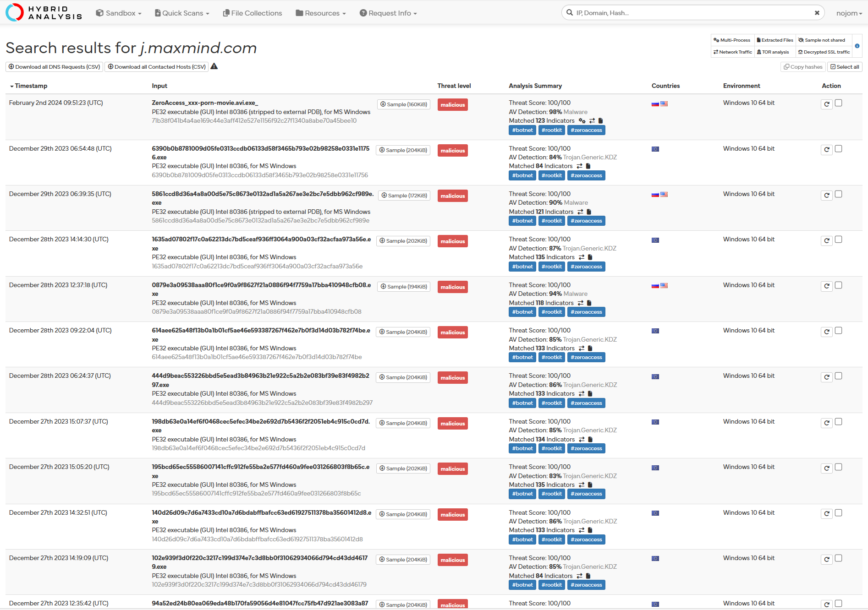Open the Sandbox dropdown menu
Image resolution: width=868 pixels, height=610 pixels.
click(x=119, y=13)
